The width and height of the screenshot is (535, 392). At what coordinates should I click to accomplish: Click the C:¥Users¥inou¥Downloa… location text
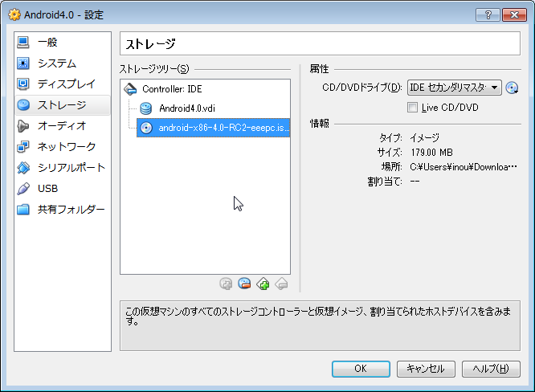[x=464, y=167]
